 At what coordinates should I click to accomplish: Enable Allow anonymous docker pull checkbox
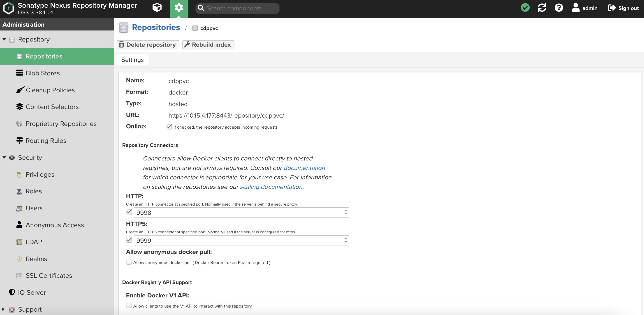[129, 262]
